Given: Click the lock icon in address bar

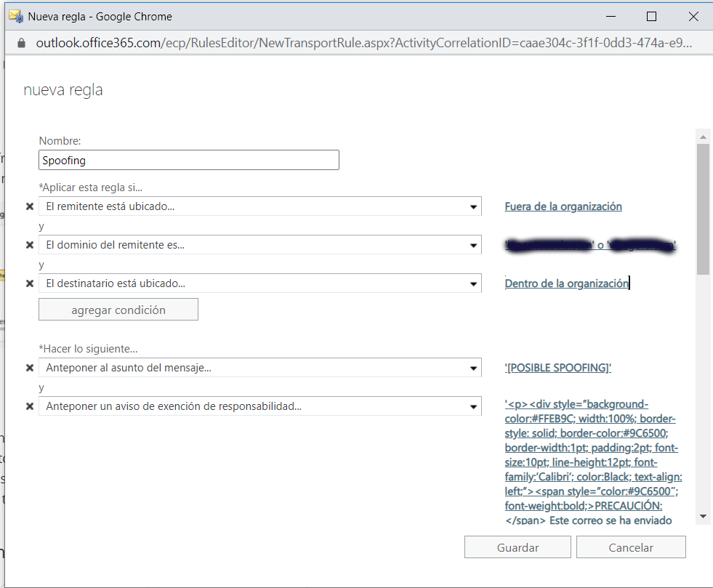Looking at the screenshot, I should (x=20, y=43).
